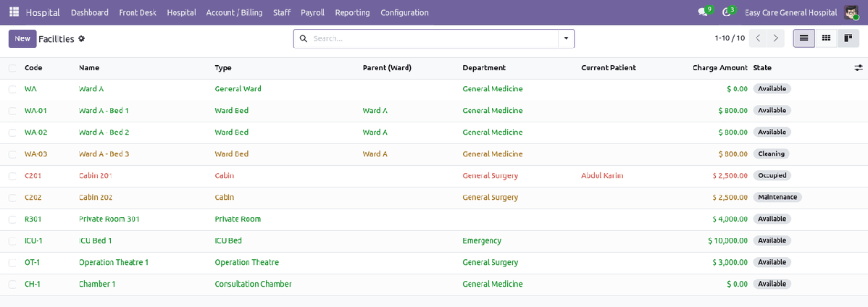The height and width of the screenshot is (307, 868).
Task: Click the $ 4,000.00 charge amount
Action: [731, 219]
